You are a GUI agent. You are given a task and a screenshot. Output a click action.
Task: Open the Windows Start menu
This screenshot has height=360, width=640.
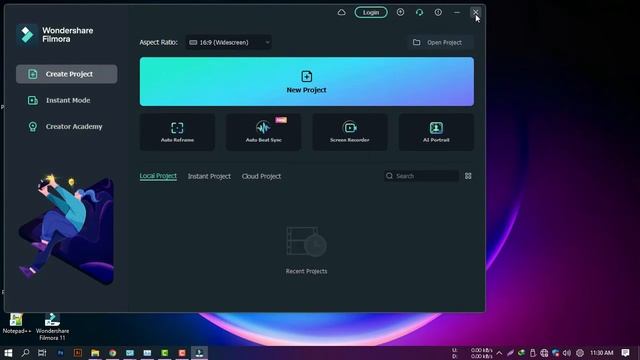pyautogui.click(x=8, y=353)
